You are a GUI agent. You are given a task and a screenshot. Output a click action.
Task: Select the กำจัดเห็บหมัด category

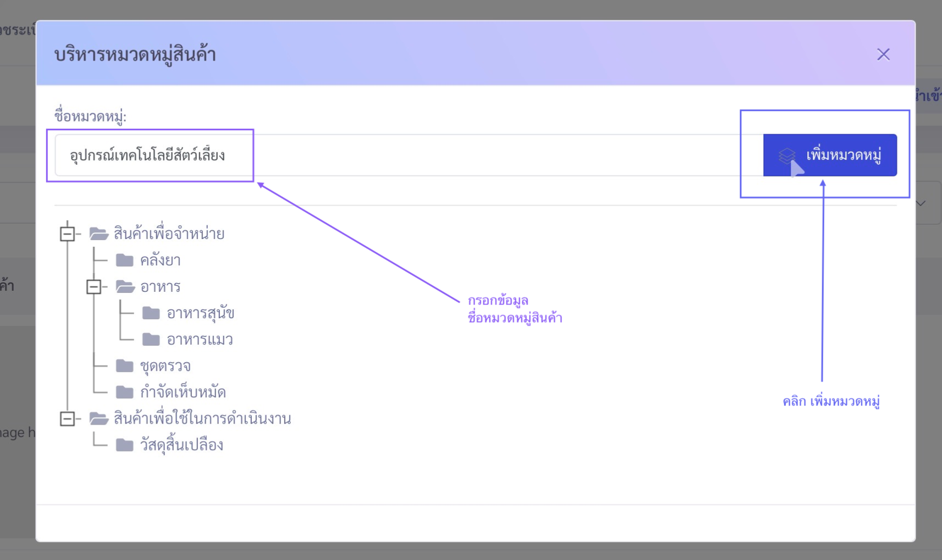pyautogui.click(x=183, y=392)
